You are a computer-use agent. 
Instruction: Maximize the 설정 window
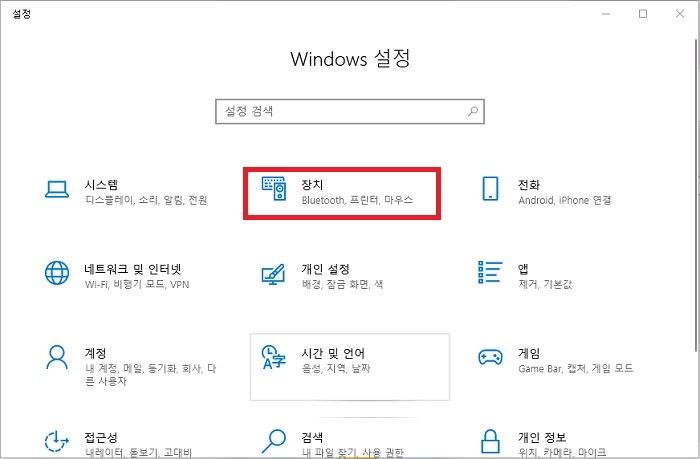coord(643,14)
